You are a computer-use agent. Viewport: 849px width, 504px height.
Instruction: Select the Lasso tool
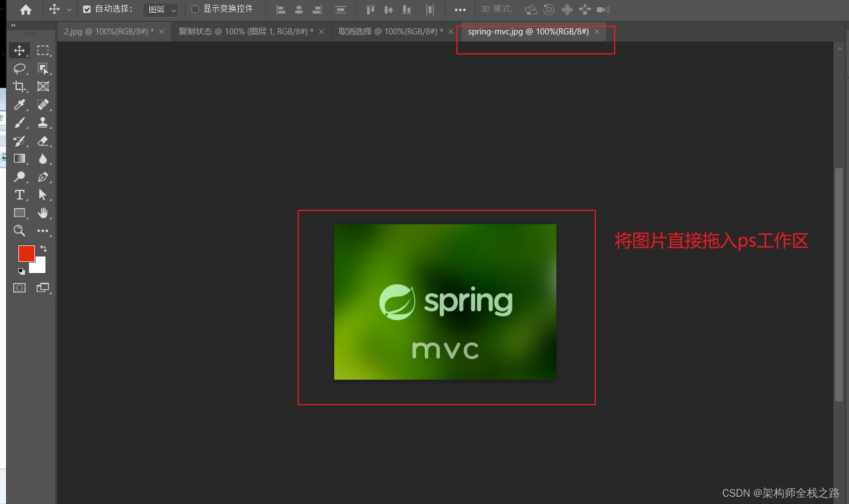point(19,68)
